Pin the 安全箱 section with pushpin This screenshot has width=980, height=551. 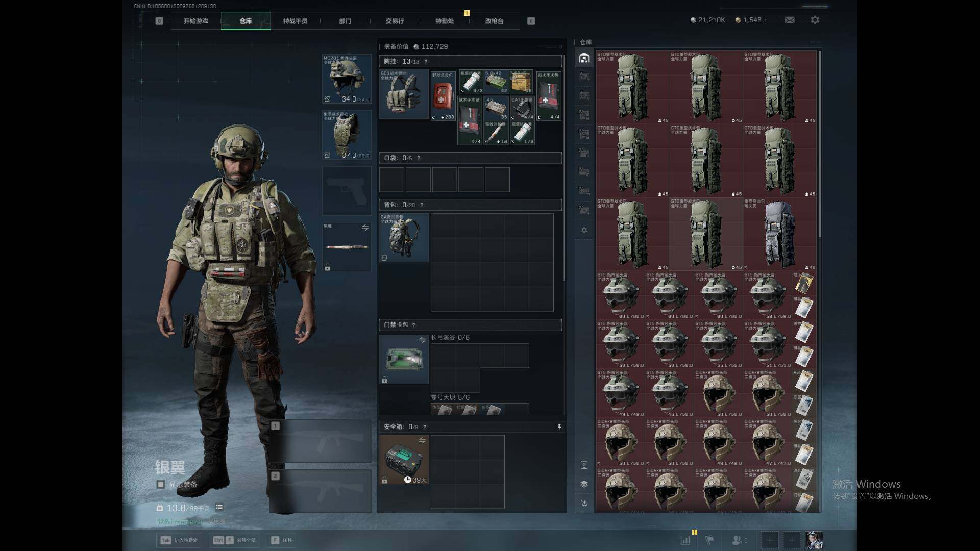[x=559, y=427]
